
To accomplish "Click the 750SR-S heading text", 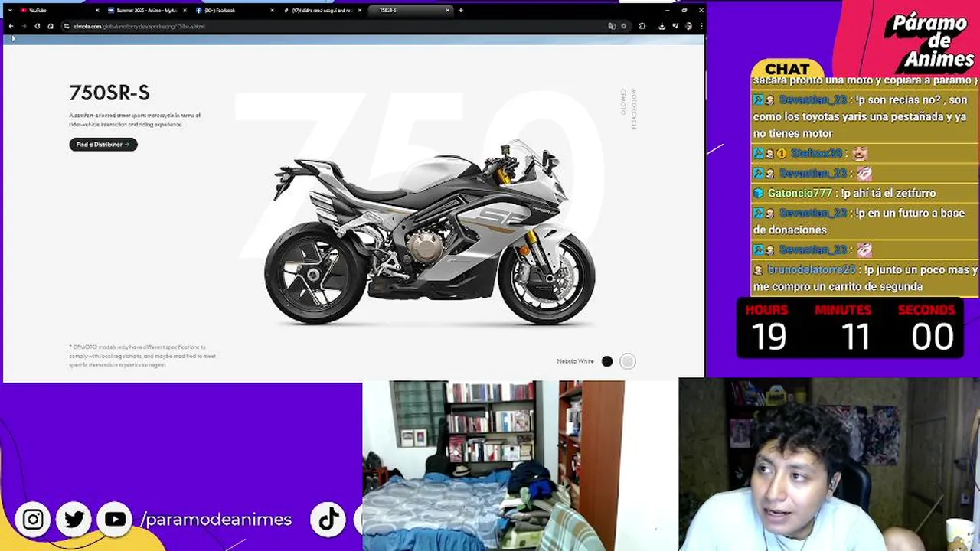I will point(109,93).
